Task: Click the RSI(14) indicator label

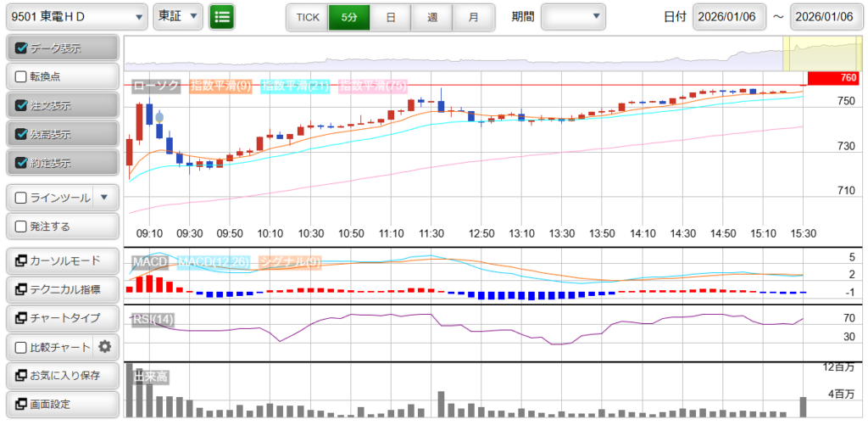Action: tap(153, 319)
